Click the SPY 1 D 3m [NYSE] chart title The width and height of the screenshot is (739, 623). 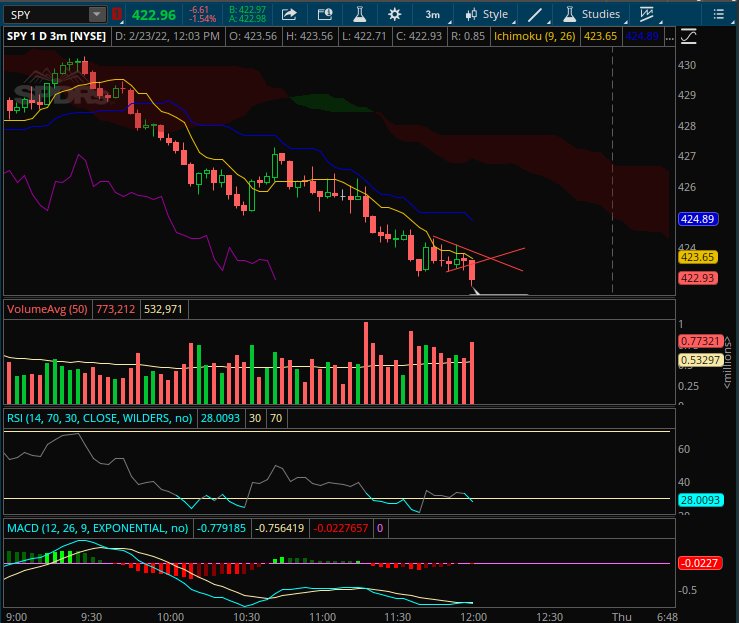56,36
